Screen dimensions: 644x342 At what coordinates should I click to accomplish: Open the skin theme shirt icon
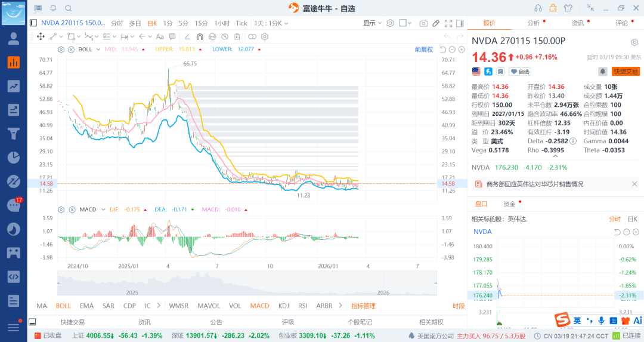tap(568, 8)
